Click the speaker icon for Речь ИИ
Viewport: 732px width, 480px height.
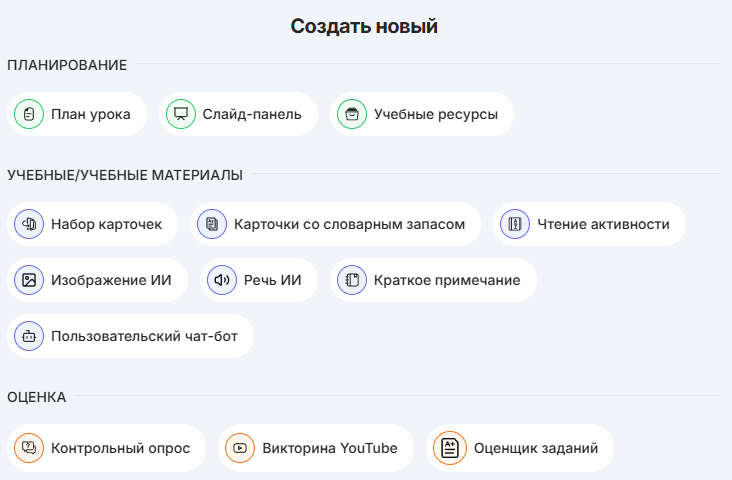[x=222, y=280]
